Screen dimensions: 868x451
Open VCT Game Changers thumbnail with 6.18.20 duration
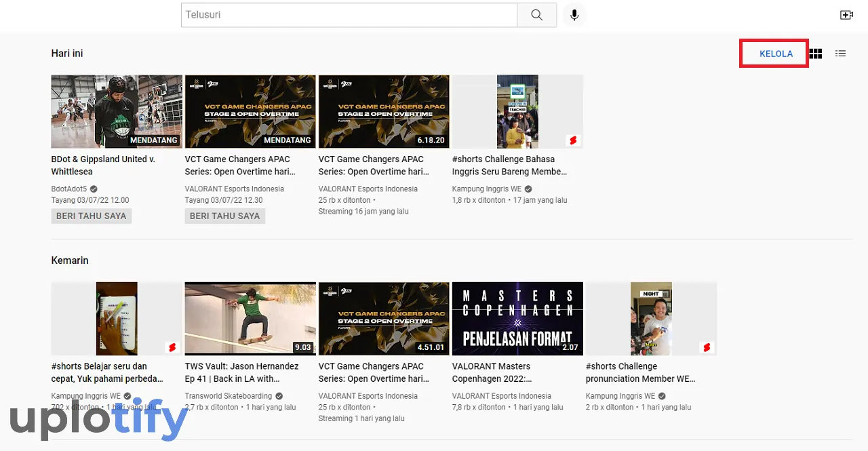pyautogui.click(x=384, y=112)
